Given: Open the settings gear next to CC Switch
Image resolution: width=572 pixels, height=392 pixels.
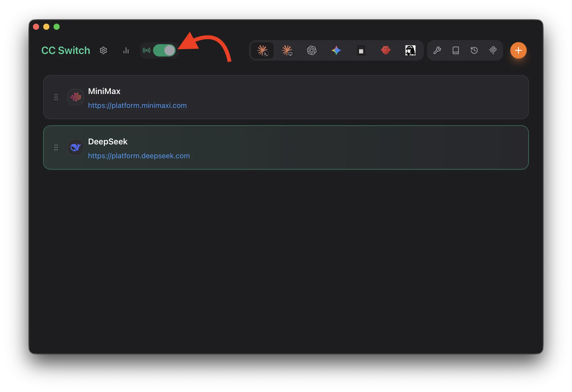Looking at the screenshot, I should coord(103,50).
